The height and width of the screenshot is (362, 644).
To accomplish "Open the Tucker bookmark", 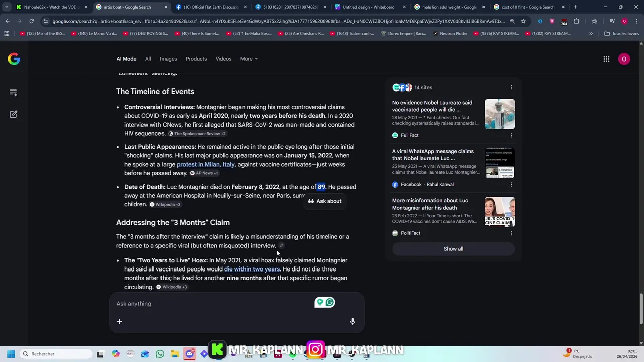I will [x=351, y=33].
